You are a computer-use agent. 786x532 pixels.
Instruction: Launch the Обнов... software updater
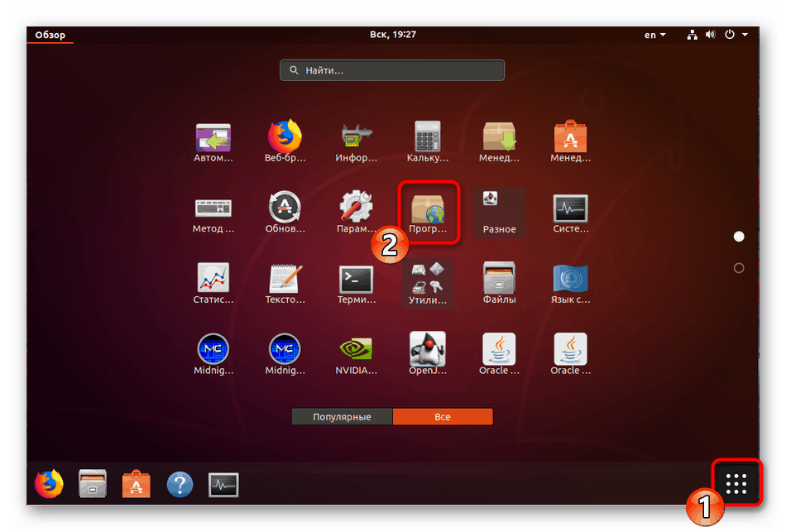click(x=285, y=213)
